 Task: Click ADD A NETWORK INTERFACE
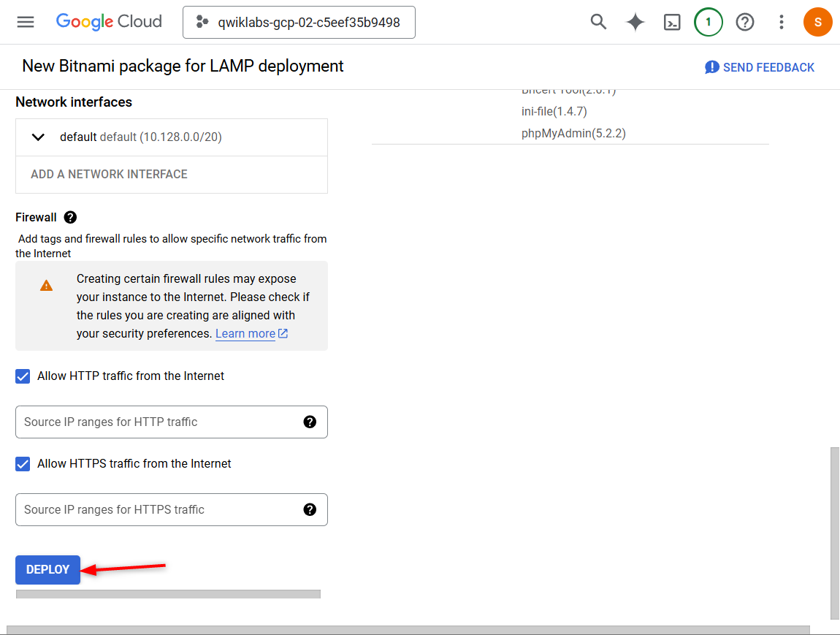tap(110, 174)
